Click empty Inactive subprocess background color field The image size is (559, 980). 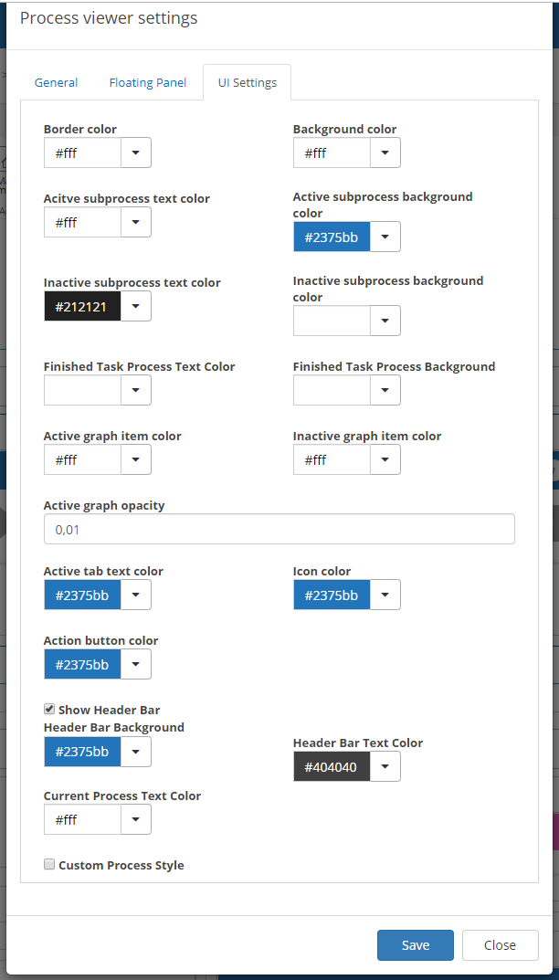point(332,321)
